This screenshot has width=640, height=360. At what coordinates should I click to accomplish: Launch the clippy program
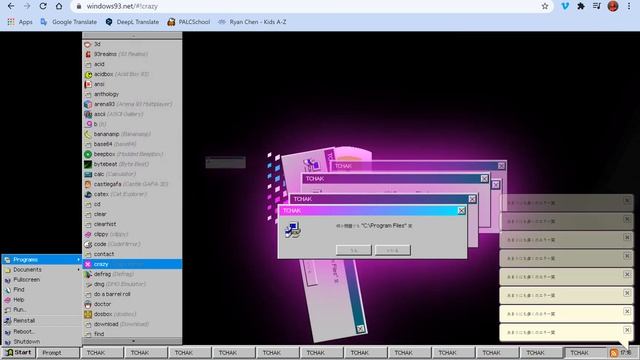132,234
